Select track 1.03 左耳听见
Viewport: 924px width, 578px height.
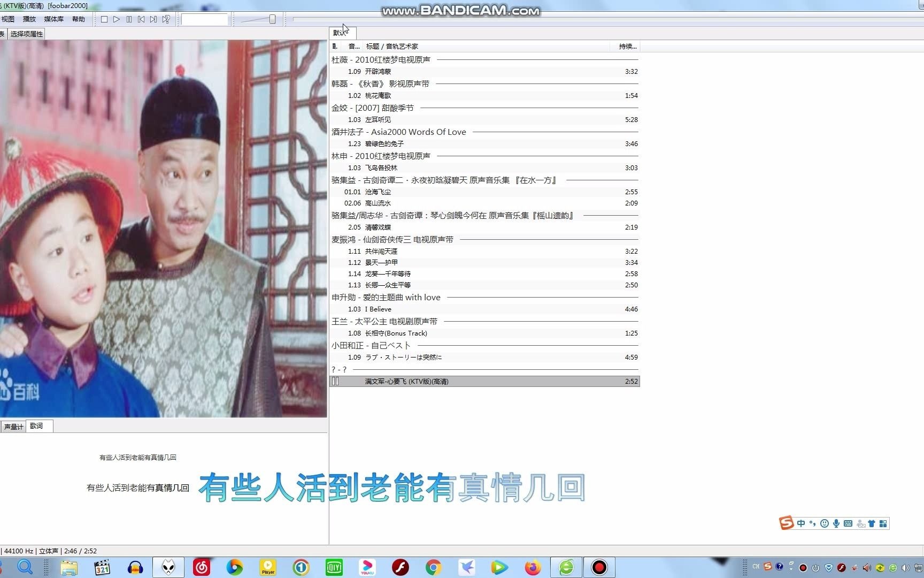[x=484, y=119]
